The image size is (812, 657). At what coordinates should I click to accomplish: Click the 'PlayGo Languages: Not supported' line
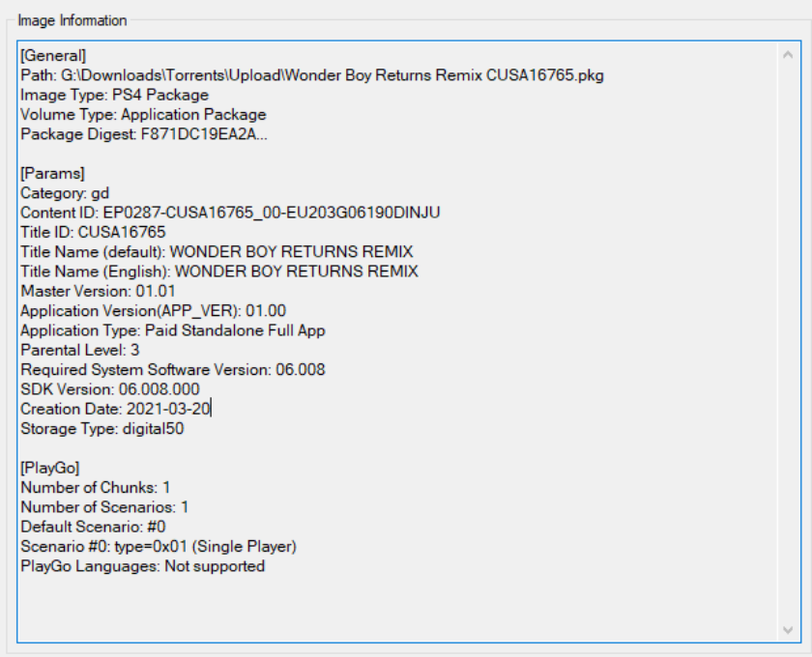143,566
